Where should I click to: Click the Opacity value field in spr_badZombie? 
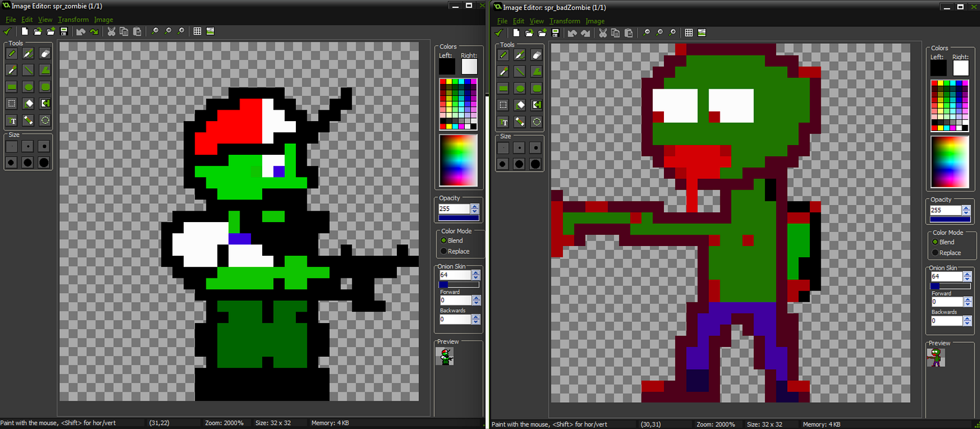click(945, 210)
